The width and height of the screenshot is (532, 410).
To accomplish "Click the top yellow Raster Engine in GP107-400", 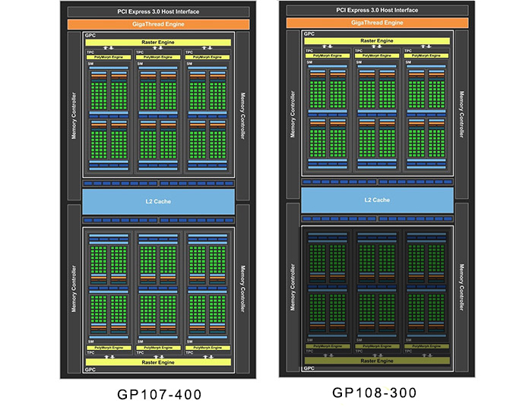I will point(158,43).
